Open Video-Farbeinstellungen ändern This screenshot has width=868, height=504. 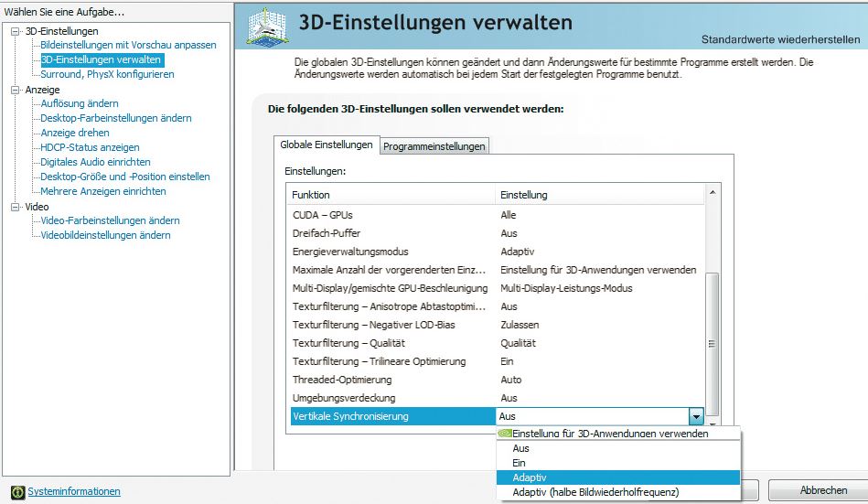(110, 220)
